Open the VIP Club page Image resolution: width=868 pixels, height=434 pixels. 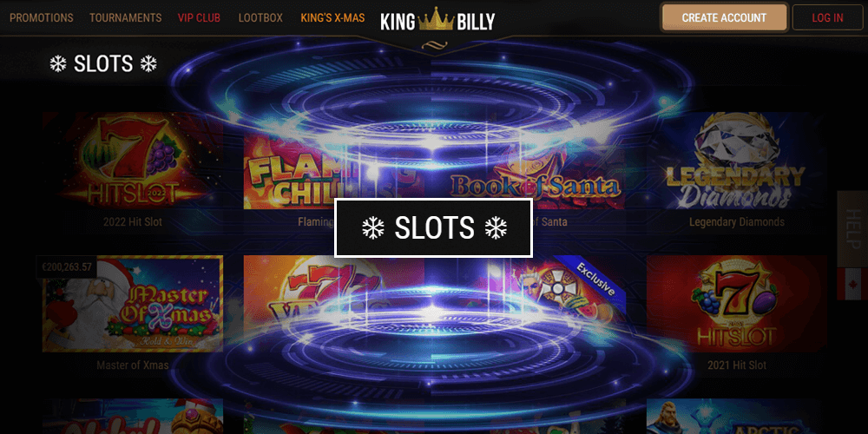[200, 17]
